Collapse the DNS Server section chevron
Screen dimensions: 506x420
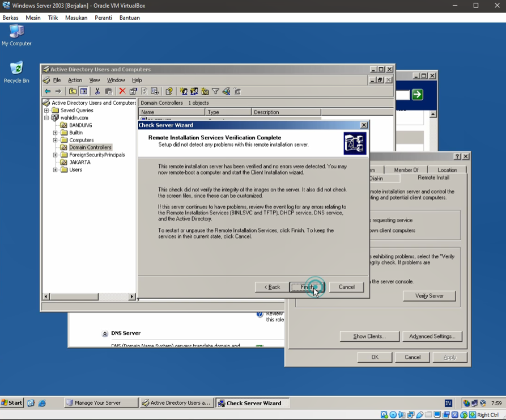click(105, 334)
